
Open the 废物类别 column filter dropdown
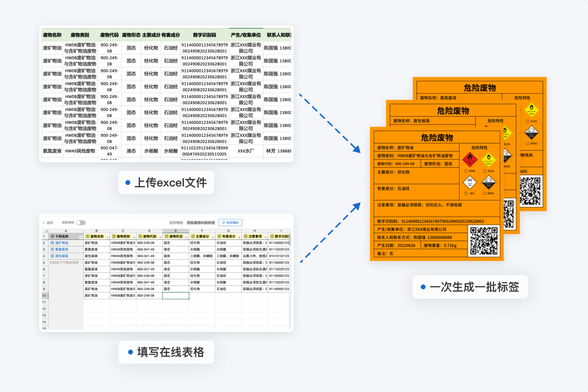pyautogui.click(x=134, y=237)
